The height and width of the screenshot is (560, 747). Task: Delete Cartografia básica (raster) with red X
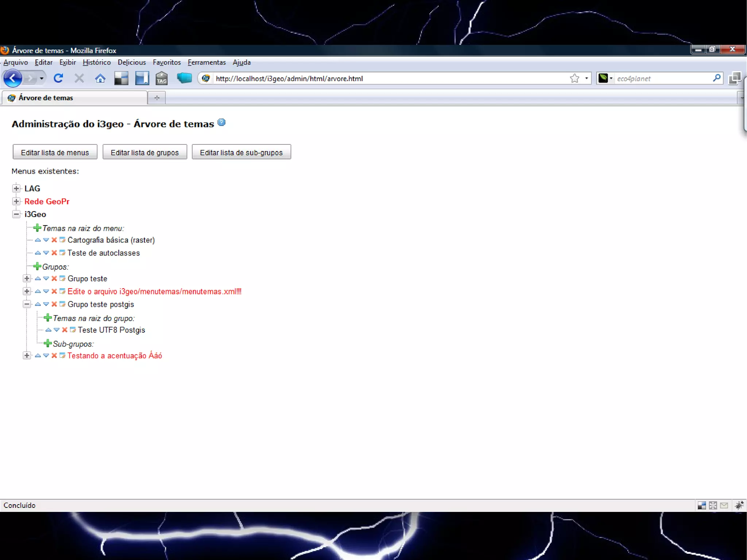54,240
